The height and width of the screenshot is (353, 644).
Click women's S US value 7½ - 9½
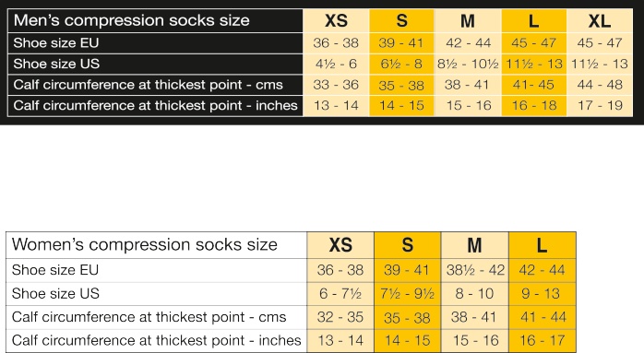click(407, 293)
